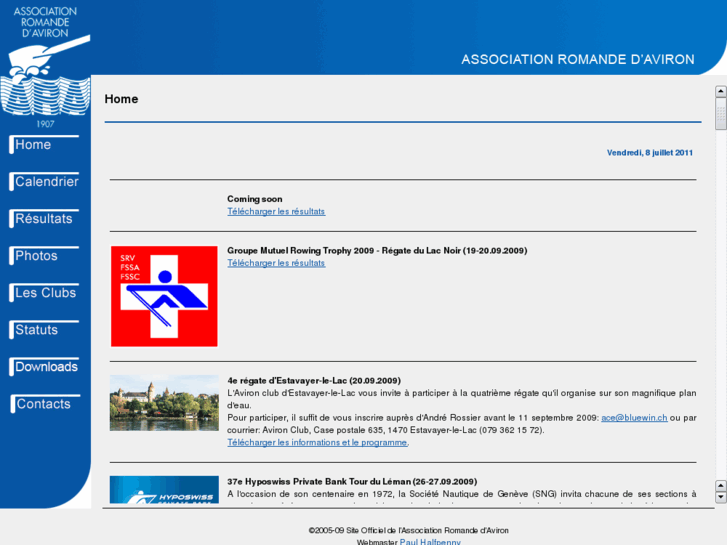Click Télécharger les résultats under Groupe Mutuel Trophy
This screenshot has width=727, height=545.
[x=276, y=263]
